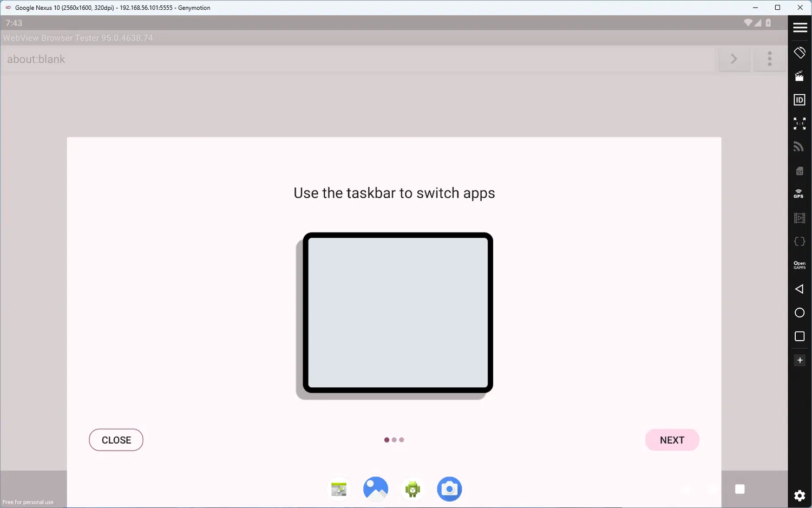Screen dimensions: 812x508
Task: Install Open GAPPS from sidebar
Action: (x=800, y=265)
